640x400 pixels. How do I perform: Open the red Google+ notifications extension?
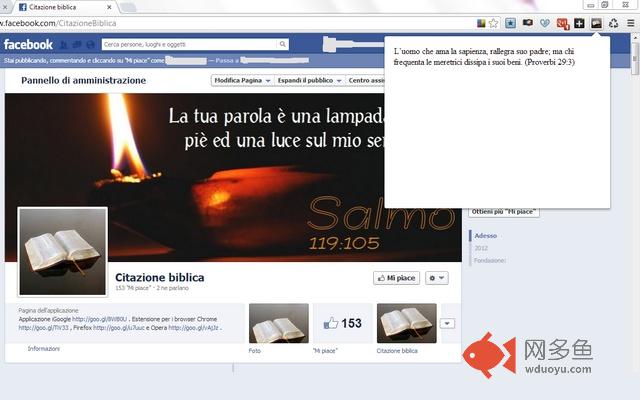(563, 23)
